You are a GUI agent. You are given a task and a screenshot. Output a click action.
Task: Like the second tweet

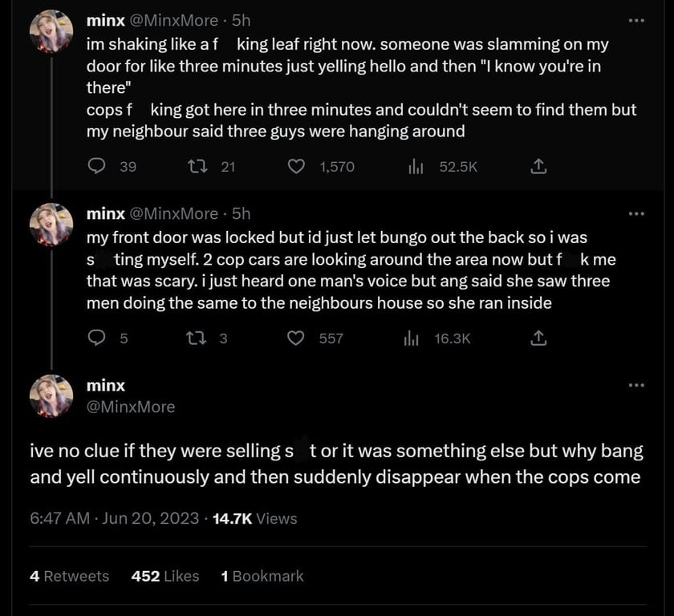(296, 338)
